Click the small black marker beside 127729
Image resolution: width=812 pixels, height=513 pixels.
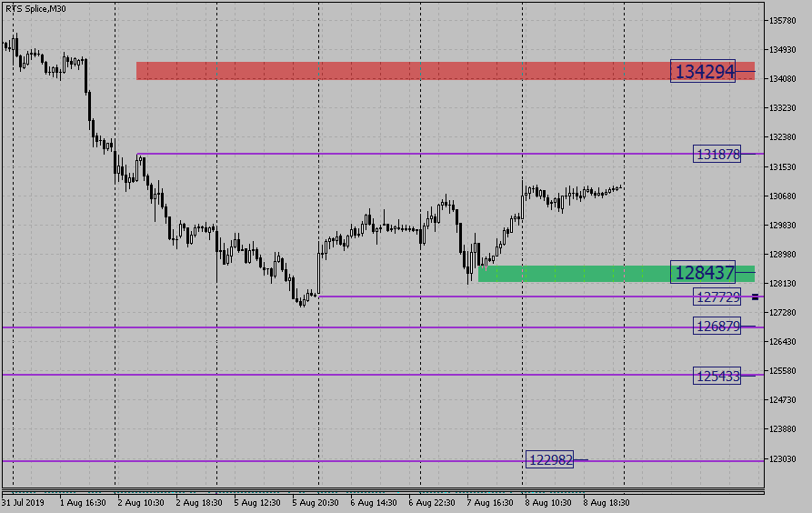click(x=768, y=297)
